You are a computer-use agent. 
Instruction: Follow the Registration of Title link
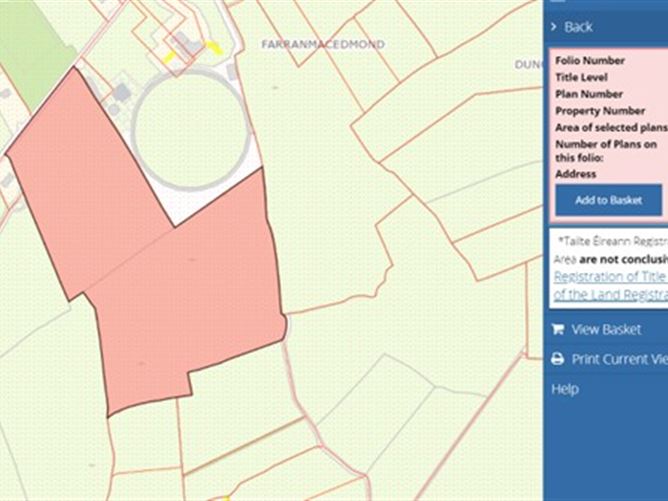tap(609, 276)
